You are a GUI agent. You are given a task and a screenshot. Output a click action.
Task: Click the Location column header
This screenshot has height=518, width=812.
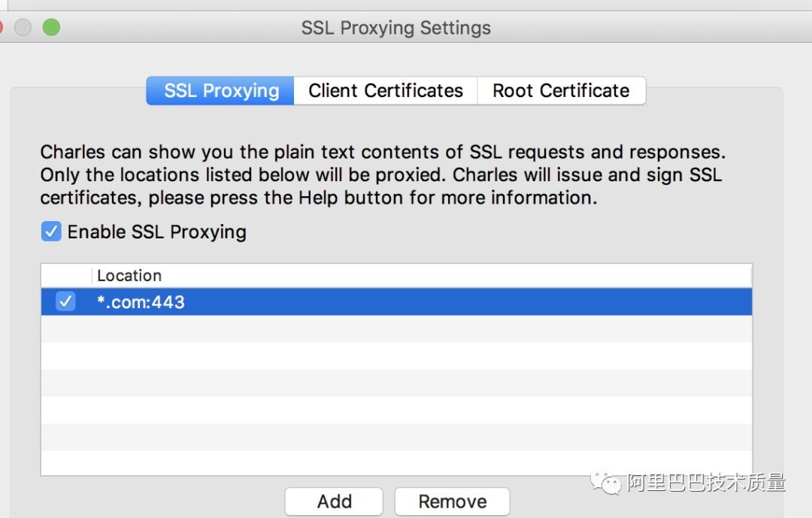(x=422, y=276)
